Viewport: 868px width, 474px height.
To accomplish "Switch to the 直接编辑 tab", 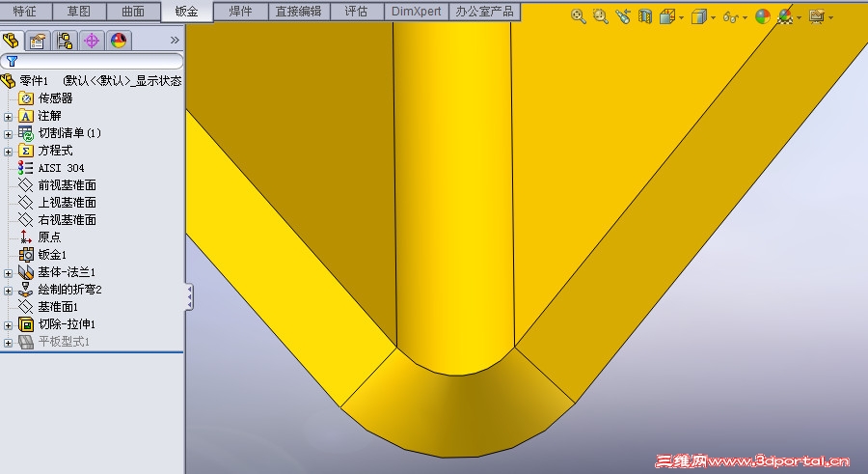I will coord(299,11).
